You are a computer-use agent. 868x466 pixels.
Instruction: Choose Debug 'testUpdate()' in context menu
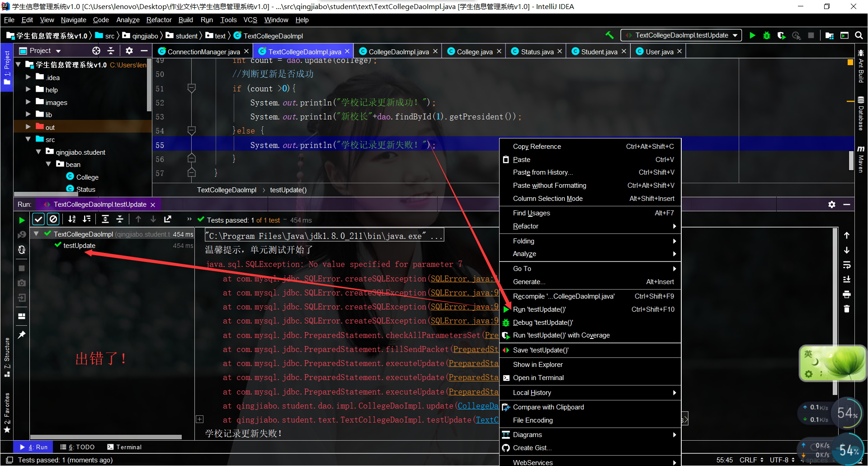[x=590, y=323]
